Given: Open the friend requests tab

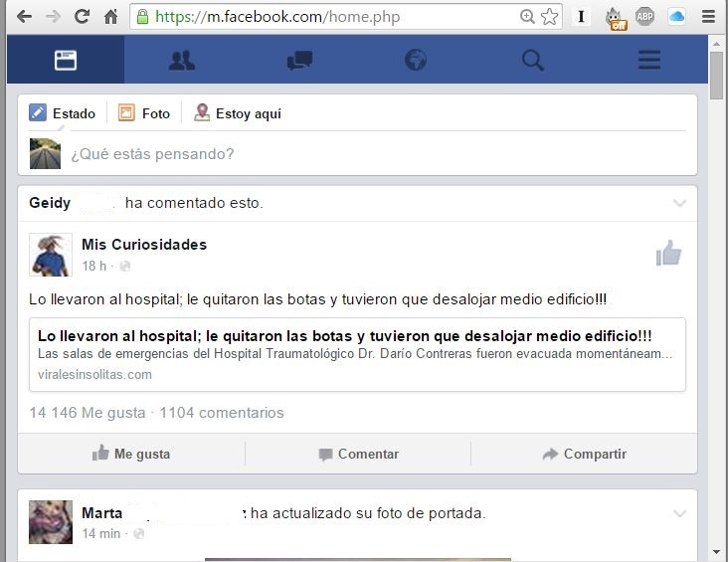Looking at the screenshot, I should pyautogui.click(x=182, y=60).
